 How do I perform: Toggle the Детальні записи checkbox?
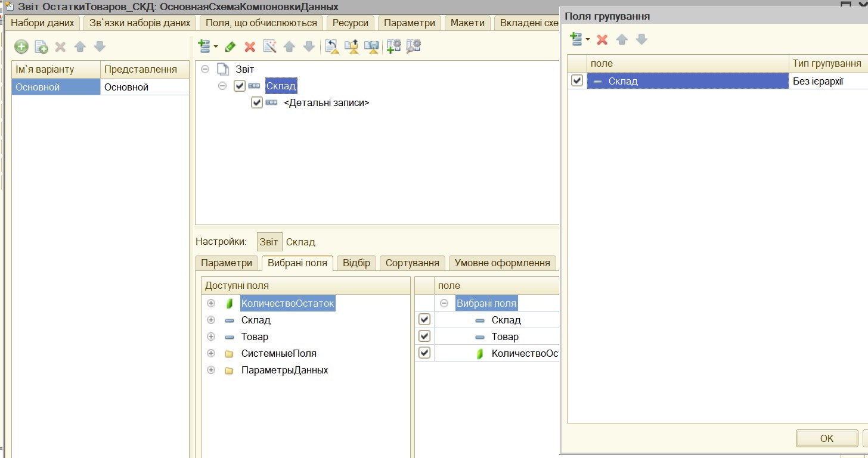(257, 102)
